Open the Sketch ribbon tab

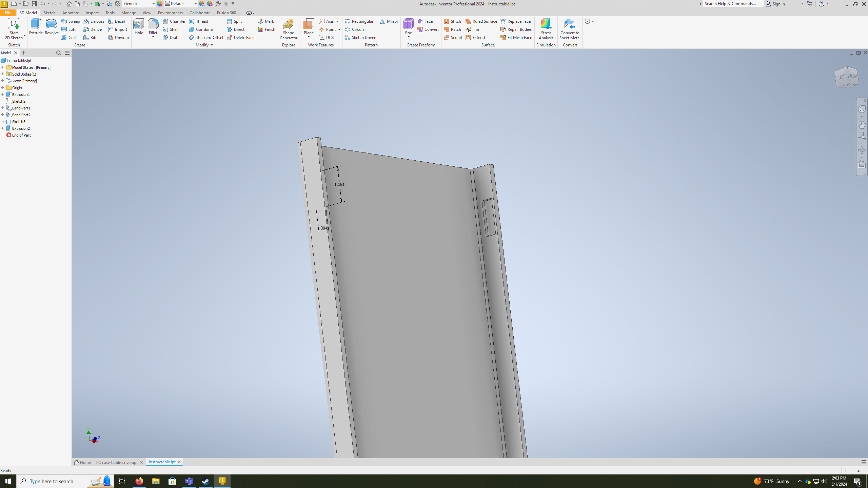50,13
